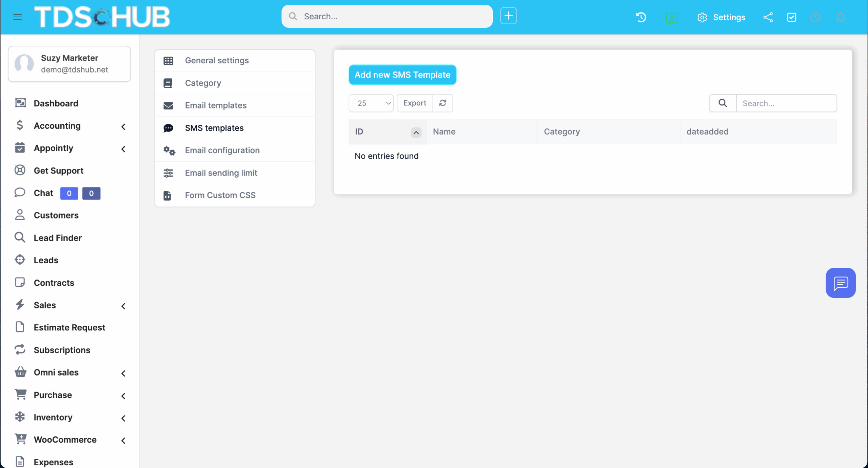868x468 pixels.
Task: Click the Export button
Action: coord(415,103)
